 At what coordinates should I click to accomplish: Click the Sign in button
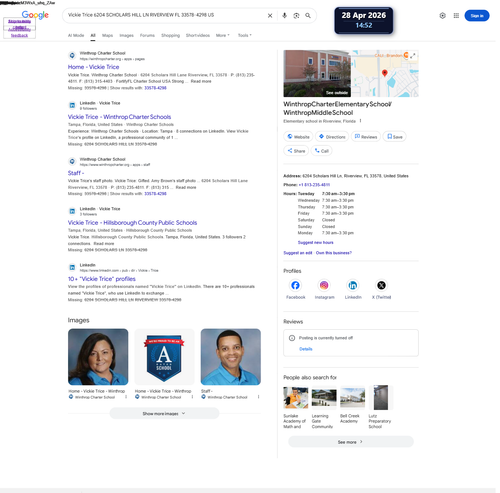point(477,16)
